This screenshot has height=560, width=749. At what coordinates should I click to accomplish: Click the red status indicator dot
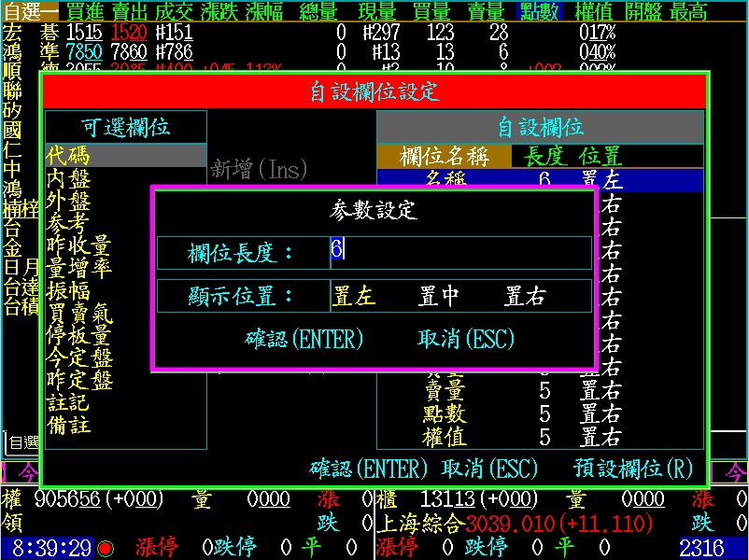coord(106,548)
